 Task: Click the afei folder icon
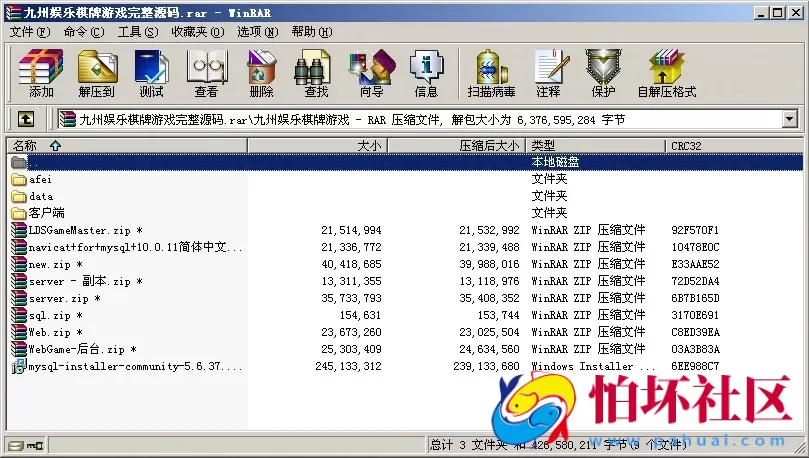(19, 179)
